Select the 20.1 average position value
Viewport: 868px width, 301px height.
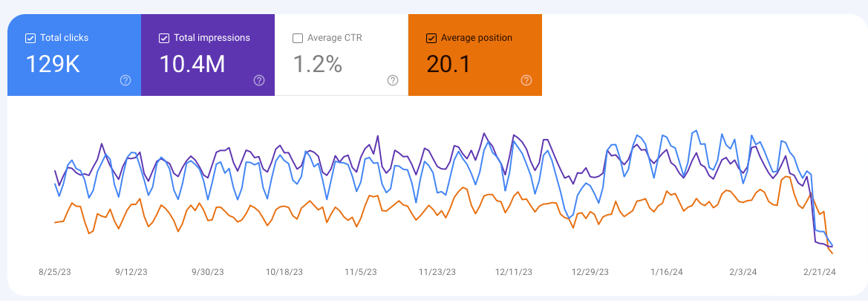coord(448,65)
